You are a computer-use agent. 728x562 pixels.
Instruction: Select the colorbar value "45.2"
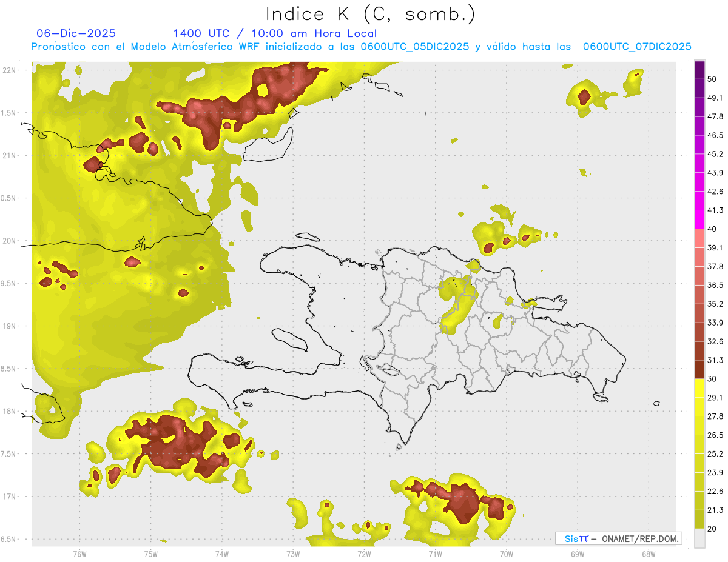tap(715, 154)
